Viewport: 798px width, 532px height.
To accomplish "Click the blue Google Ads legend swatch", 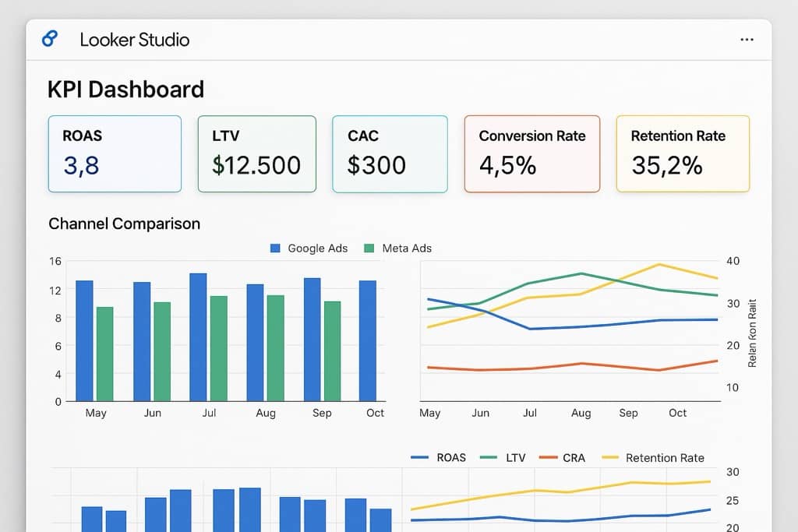I will (275, 248).
